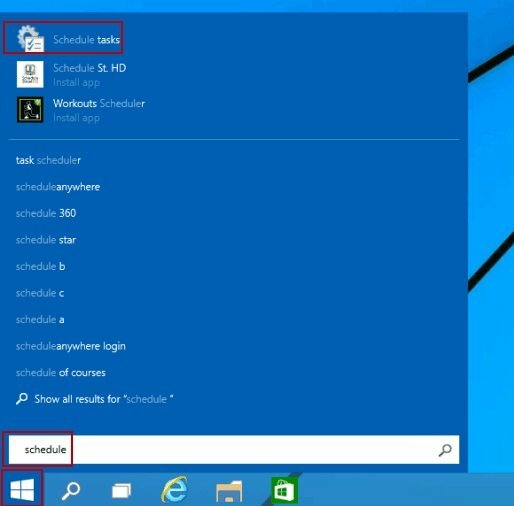514x506 pixels.
Task: Open Task View on the taskbar
Action: coord(121,491)
